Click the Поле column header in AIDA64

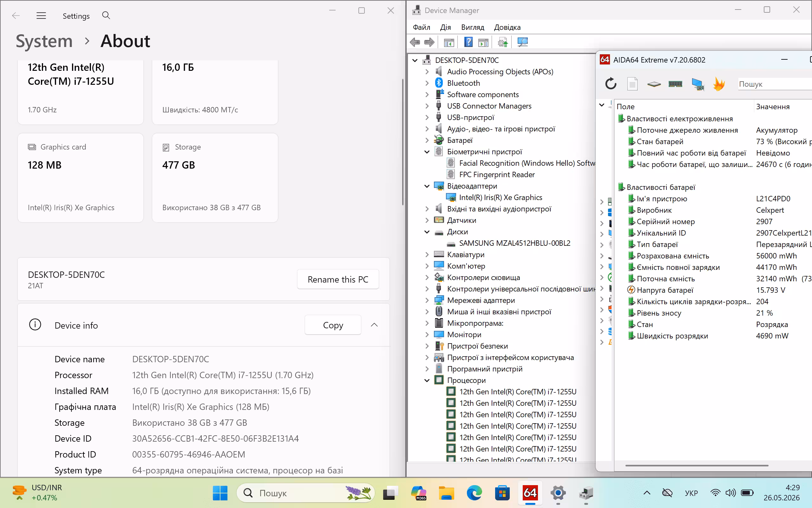(684, 106)
